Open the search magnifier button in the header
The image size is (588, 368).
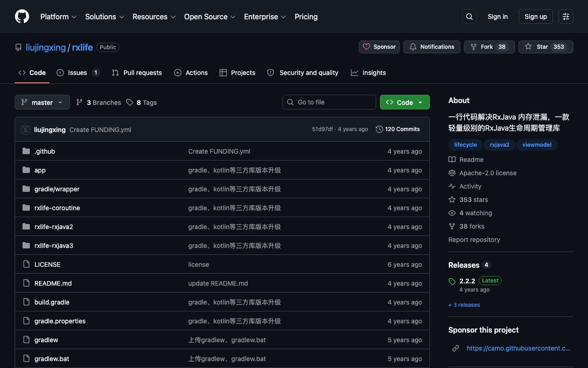click(x=469, y=17)
